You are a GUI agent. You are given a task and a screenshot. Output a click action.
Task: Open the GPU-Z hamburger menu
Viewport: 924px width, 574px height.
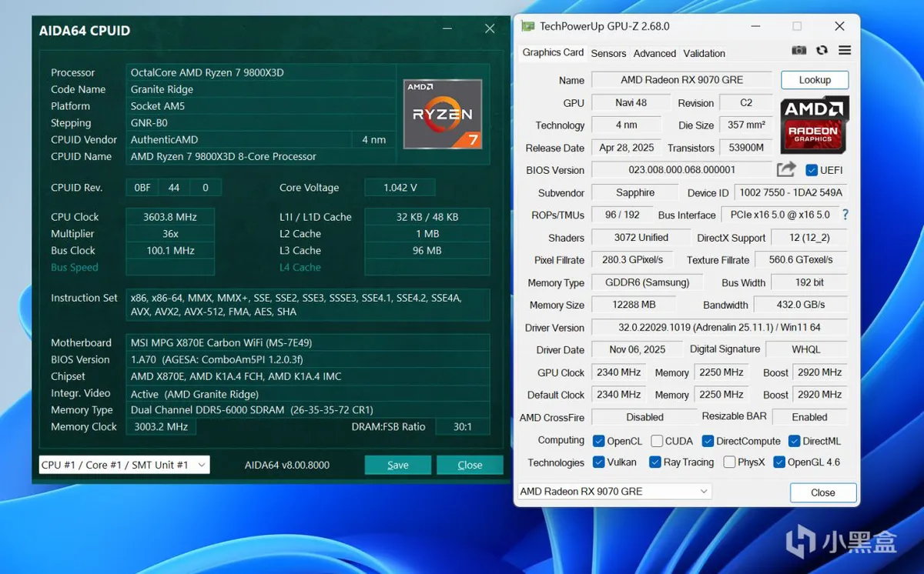click(845, 50)
